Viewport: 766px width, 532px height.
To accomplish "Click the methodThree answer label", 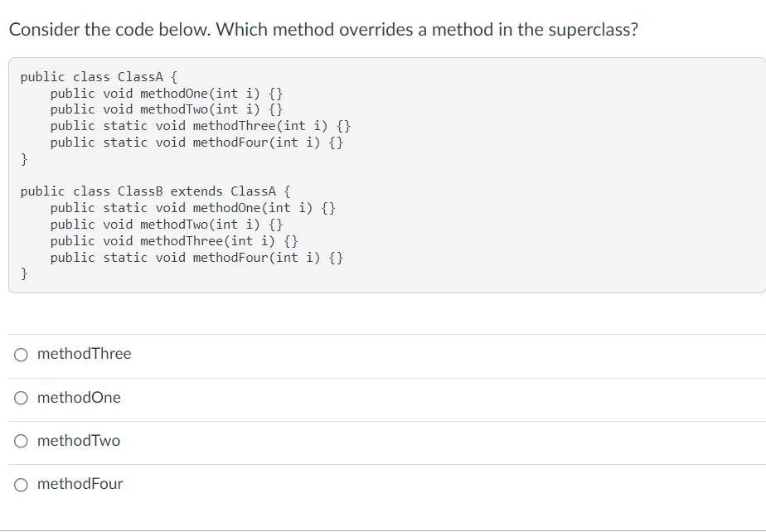I will pos(84,354).
